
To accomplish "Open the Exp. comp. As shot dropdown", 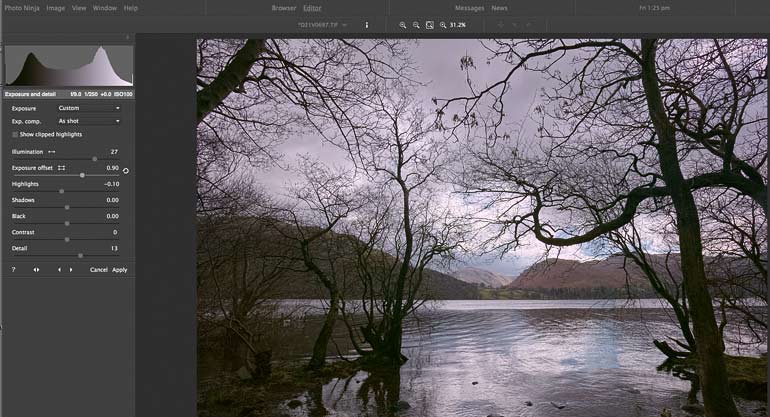I will point(89,121).
